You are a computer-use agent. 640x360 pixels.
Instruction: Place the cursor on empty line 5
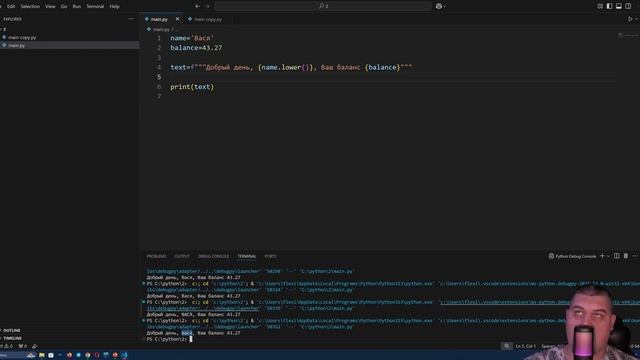point(392,77)
